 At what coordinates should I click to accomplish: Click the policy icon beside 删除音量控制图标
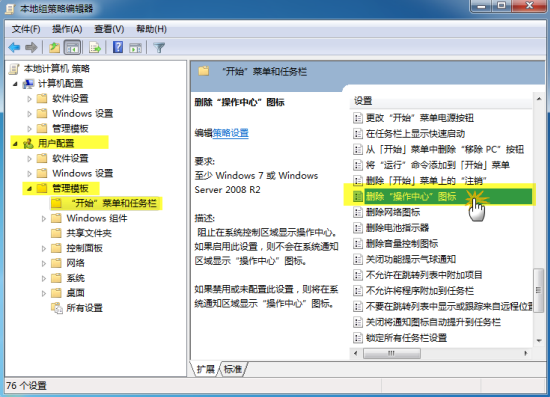(357, 244)
